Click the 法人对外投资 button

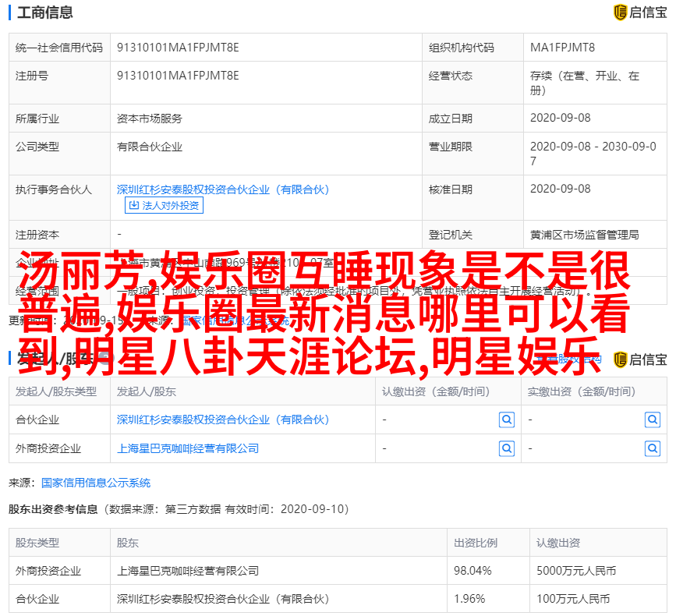pos(164,205)
